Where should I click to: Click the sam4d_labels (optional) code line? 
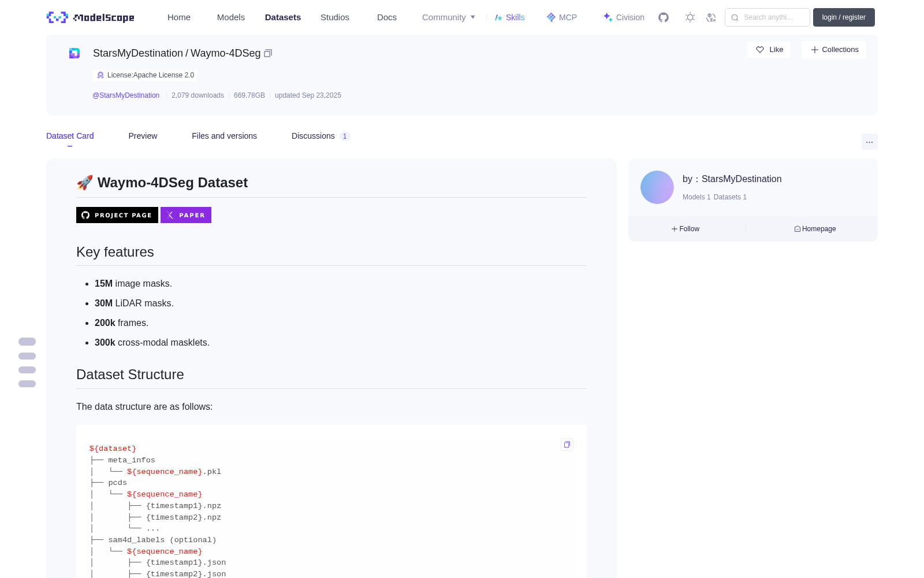pyautogui.click(x=162, y=540)
